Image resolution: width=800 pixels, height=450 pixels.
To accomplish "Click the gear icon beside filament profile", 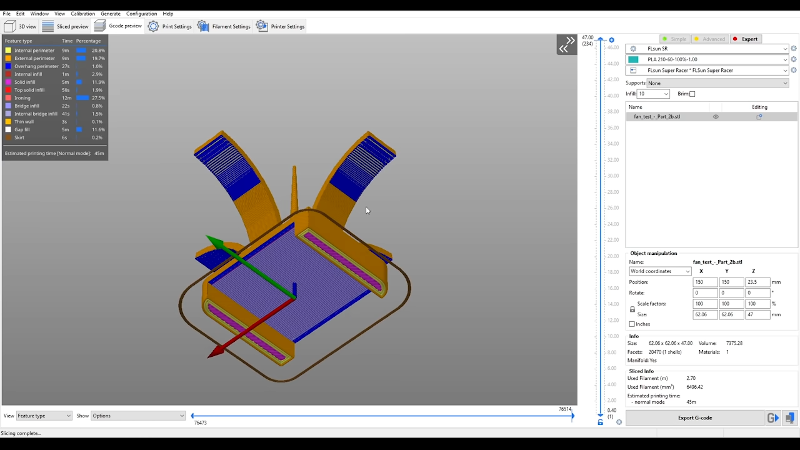I will 792,60.
